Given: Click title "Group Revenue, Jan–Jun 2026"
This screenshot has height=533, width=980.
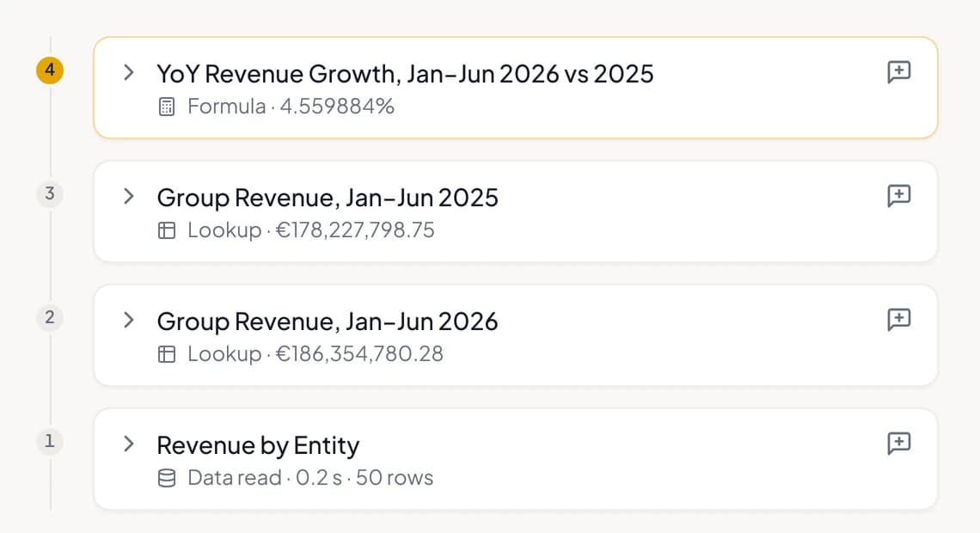Looking at the screenshot, I should click(328, 322).
